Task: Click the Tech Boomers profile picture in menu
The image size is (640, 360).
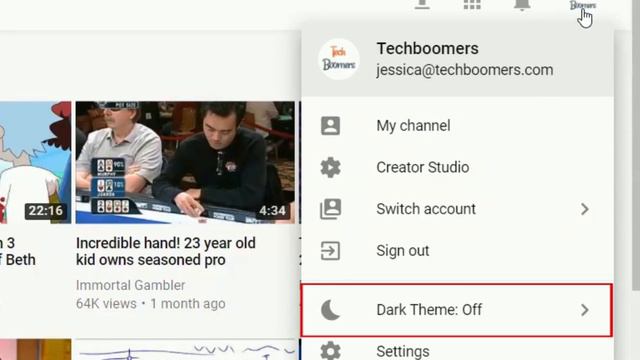Action: pyautogui.click(x=339, y=59)
